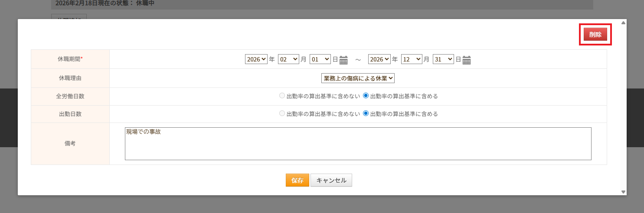Expand the 休職理由 reason dropdown
The image size is (644, 213).
[x=358, y=78]
